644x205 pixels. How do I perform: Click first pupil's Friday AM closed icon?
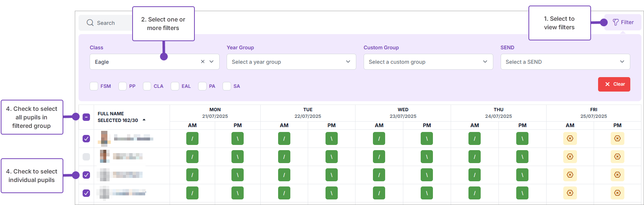pos(570,139)
